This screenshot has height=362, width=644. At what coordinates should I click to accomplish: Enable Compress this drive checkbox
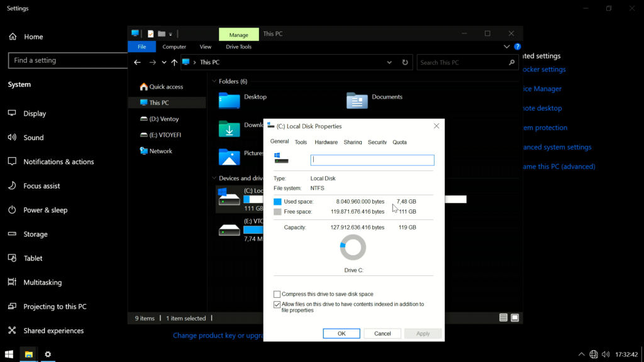coord(277,294)
